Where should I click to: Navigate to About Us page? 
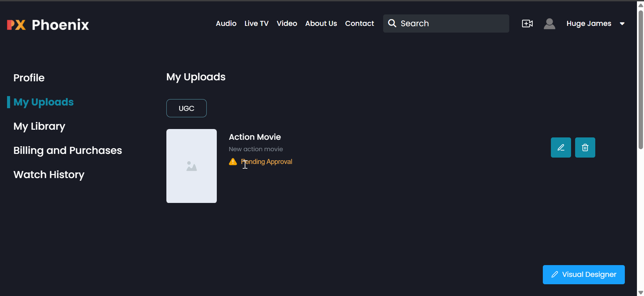321,24
